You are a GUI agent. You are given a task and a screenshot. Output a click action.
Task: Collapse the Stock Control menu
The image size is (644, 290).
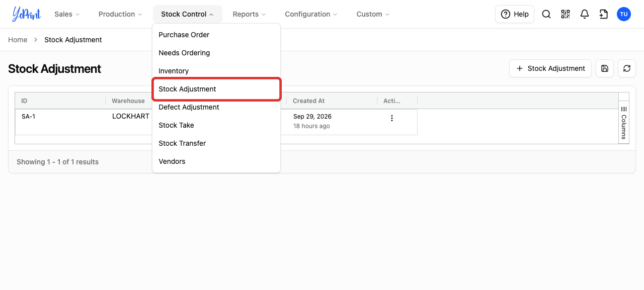[x=188, y=14]
